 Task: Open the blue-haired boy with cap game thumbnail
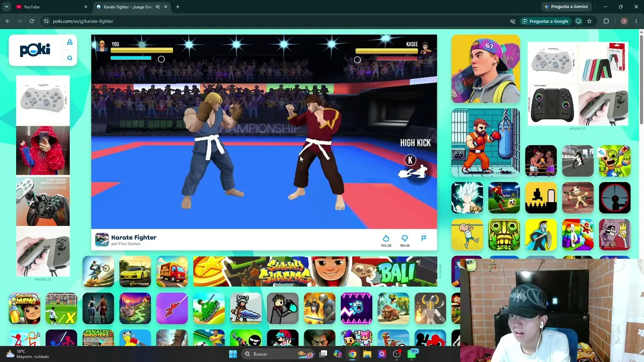tap(486, 69)
